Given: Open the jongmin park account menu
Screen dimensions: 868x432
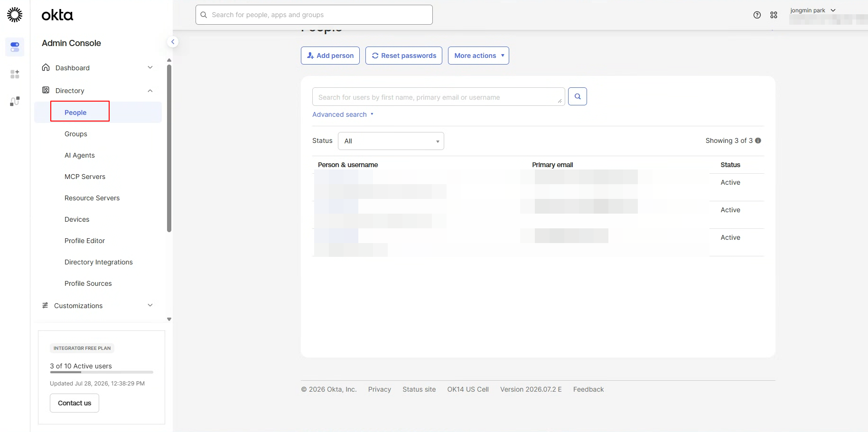Looking at the screenshot, I should (812, 10).
